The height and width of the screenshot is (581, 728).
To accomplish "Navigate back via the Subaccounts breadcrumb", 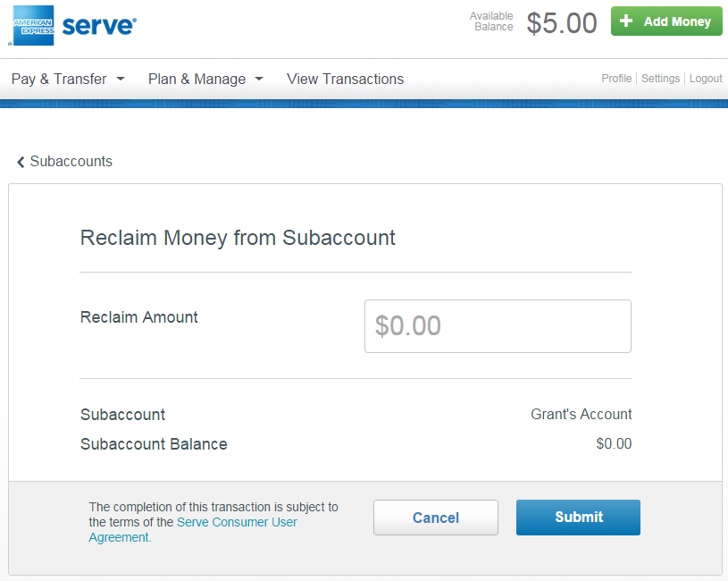I will point(69,161).
